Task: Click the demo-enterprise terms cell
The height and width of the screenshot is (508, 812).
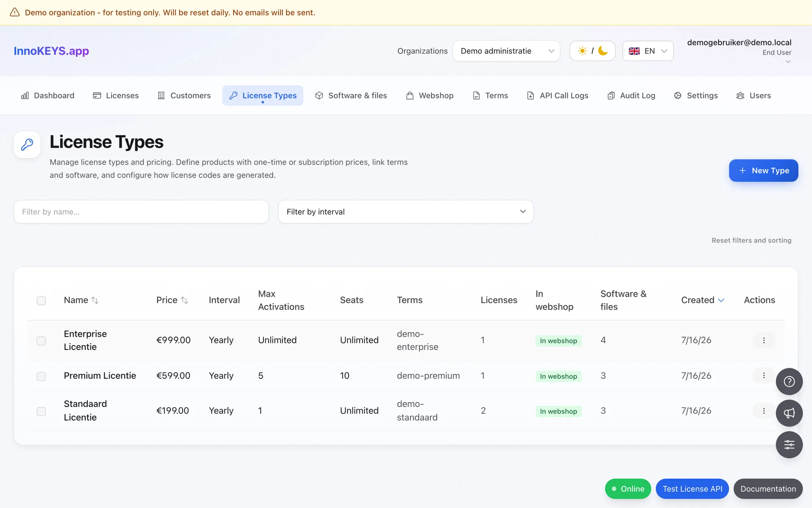Action: tap(418, 340)
